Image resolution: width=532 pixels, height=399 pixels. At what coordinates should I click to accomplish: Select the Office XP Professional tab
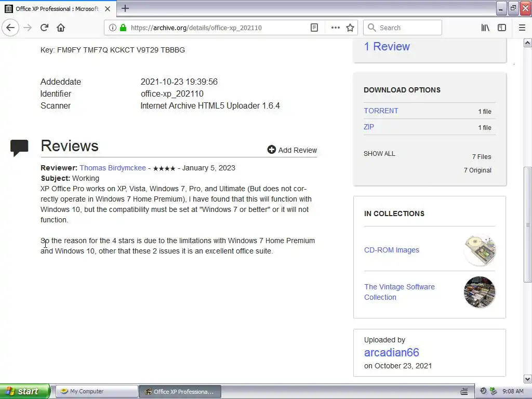tap(58, 9)
